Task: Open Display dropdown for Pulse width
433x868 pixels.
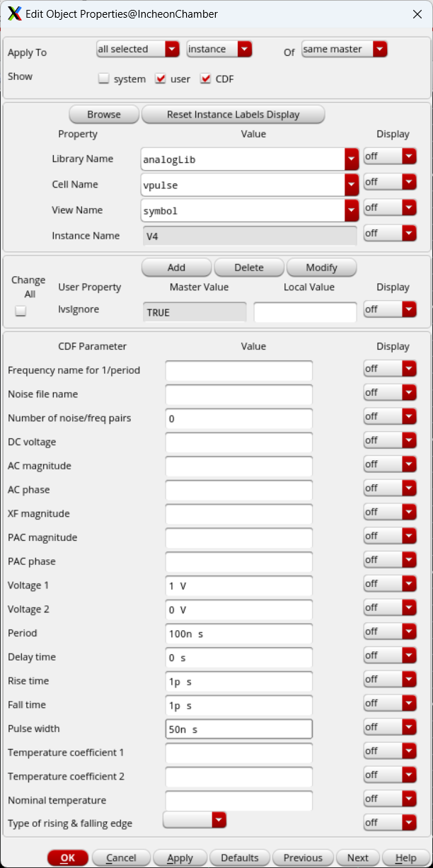Action: 390,727
